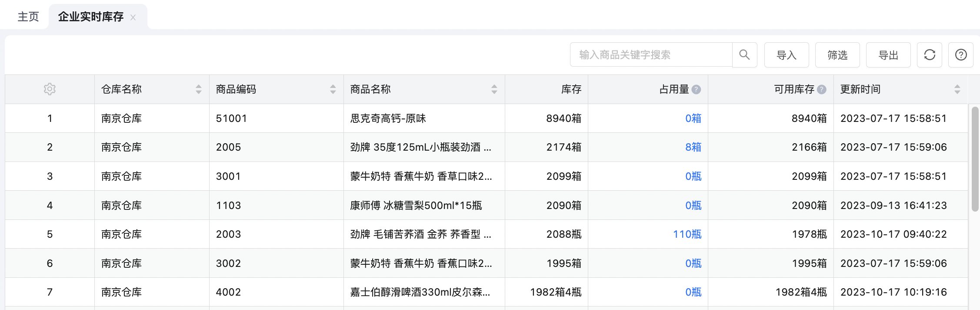
Task: Switch to the 主页 tab
Action: (28, 17)
